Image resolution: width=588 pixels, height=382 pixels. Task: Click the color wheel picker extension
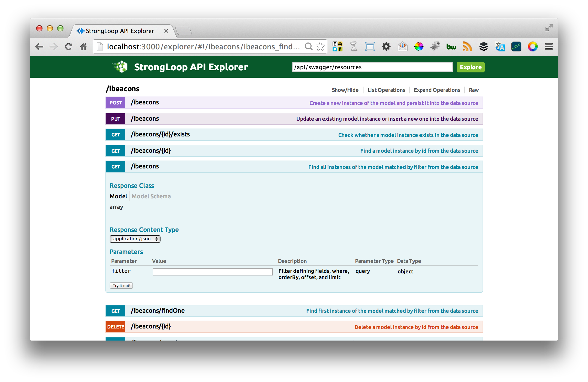pyautogui.click(x=419, y=47)
